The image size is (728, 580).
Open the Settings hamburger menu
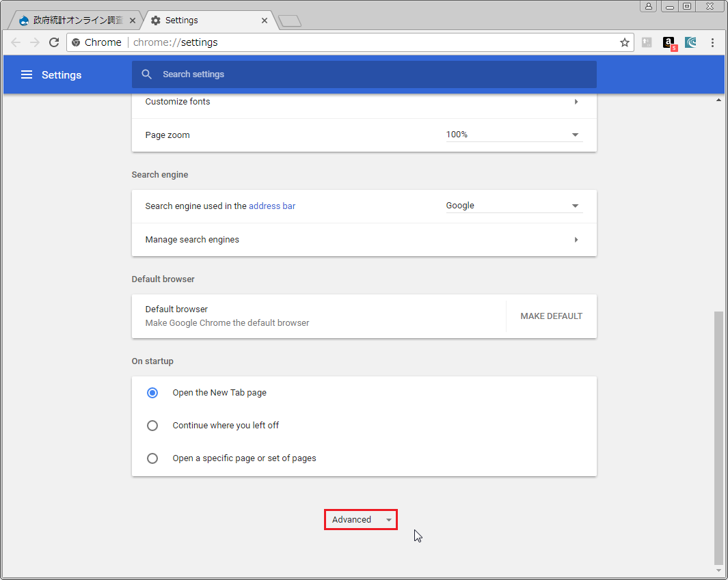[x=27, y=74]
